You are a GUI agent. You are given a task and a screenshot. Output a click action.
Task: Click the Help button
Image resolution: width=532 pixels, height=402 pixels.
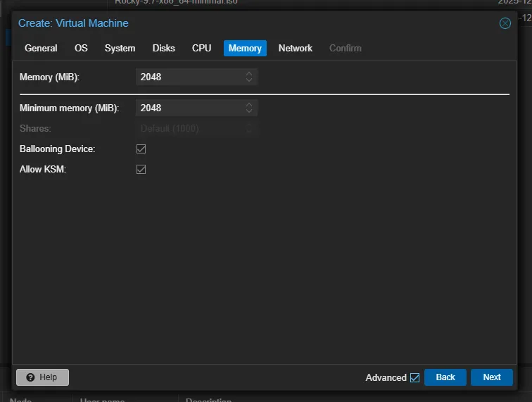click(42, 377)
